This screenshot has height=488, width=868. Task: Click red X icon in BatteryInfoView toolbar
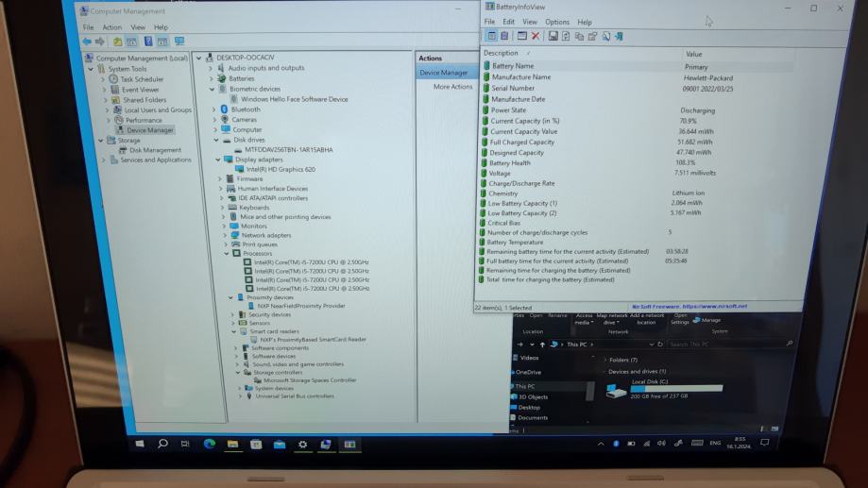coord(536,36)
